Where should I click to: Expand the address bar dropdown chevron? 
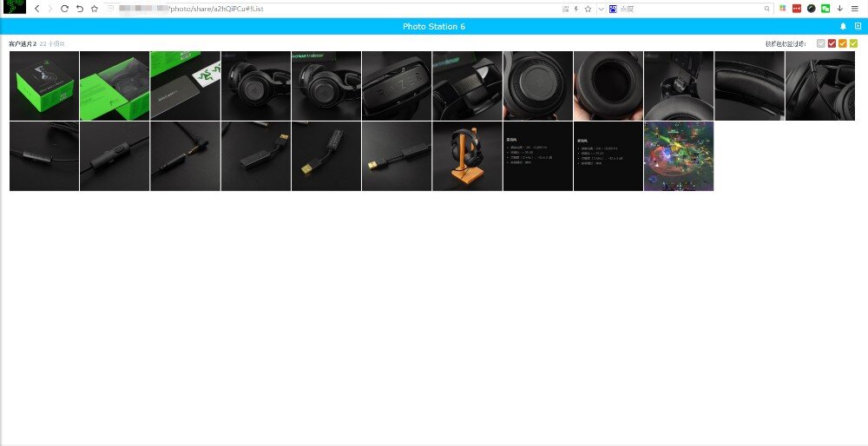(x=601, y=9)
